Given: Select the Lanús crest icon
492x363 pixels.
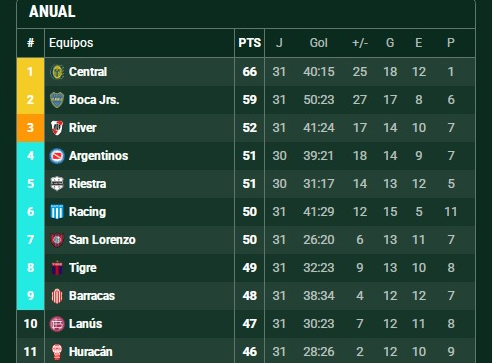Looking at the screenshot, I should pos(57,324).
